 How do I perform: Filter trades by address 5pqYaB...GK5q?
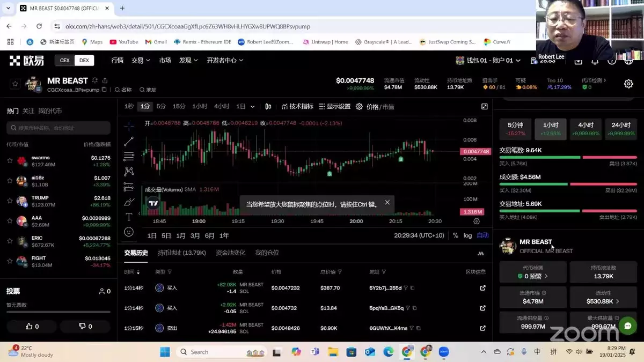pos(407,308)
